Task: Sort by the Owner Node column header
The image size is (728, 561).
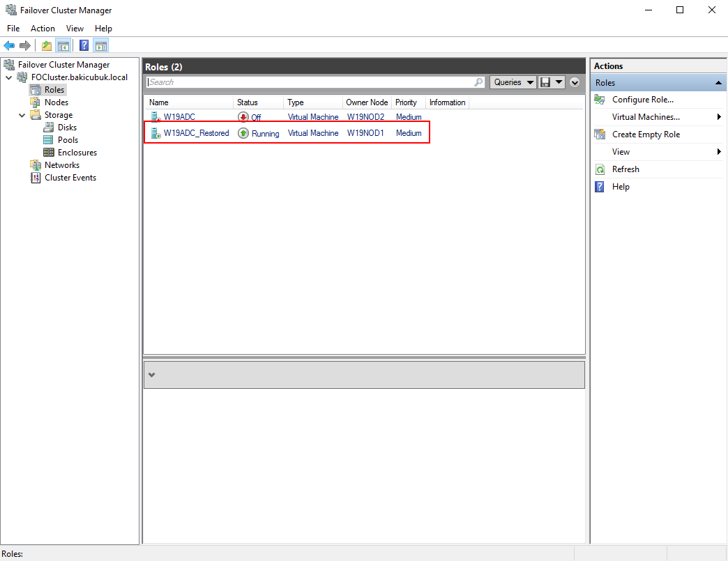Action: click(367, 102)
